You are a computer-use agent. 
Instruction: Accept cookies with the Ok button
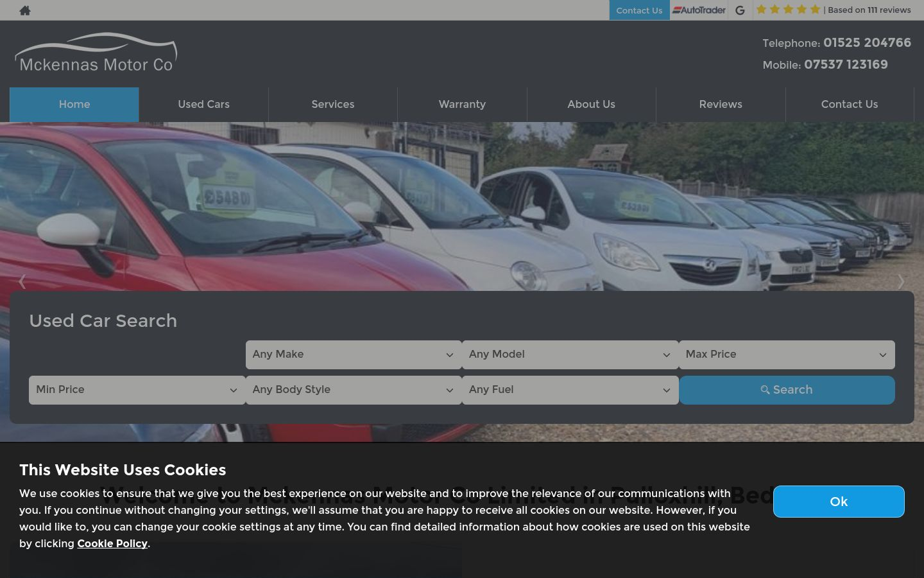point(839,502)
